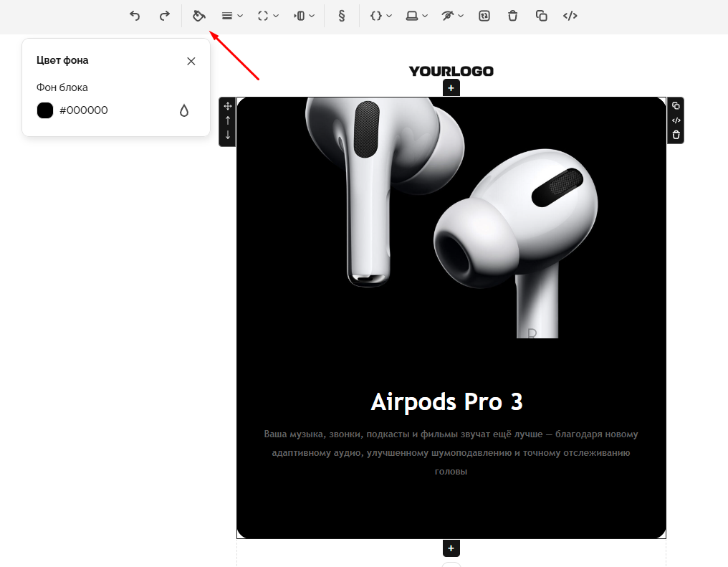Open the curly braces dropdown in the toolbar
Image resolution: width=728 pixels, height=567 pixels.
tap(380, 16)
